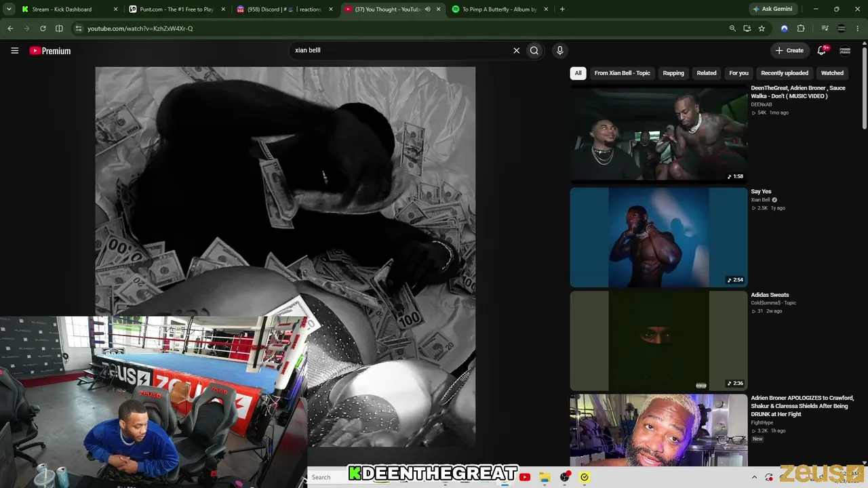Open the Chrome profile avatar
868x488 pixels.
[x=842, y=28]
